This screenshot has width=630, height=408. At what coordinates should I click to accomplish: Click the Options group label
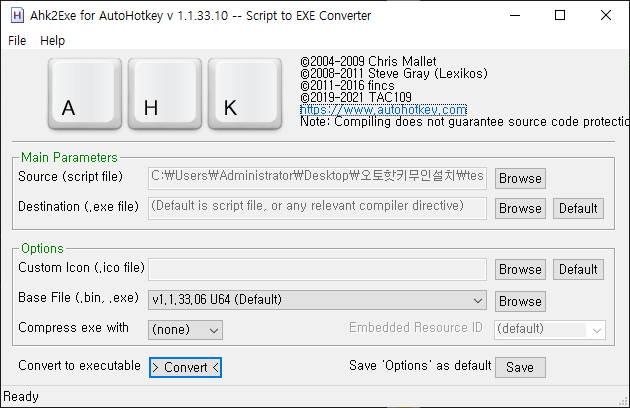pyautogui.click(x=42, y=248)
